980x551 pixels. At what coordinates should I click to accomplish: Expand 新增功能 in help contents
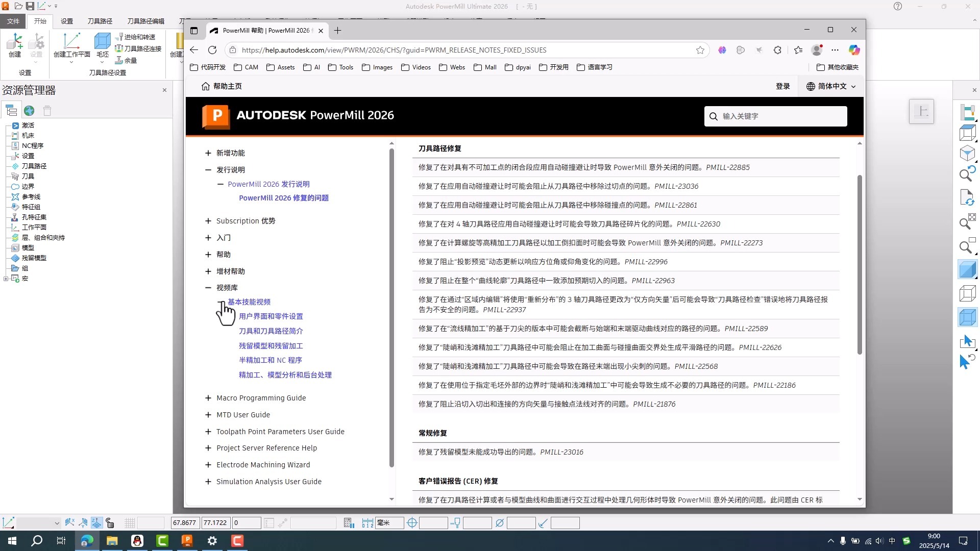point(208,153)
